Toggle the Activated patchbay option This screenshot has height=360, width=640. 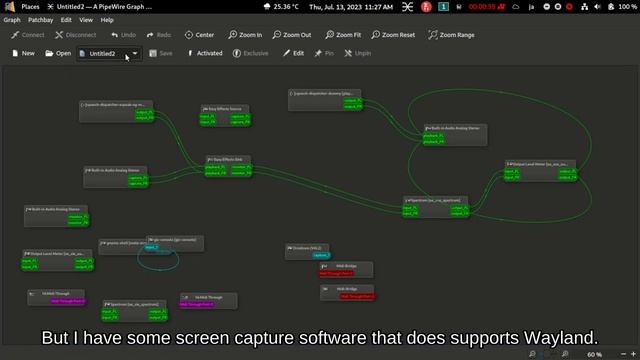205,53
